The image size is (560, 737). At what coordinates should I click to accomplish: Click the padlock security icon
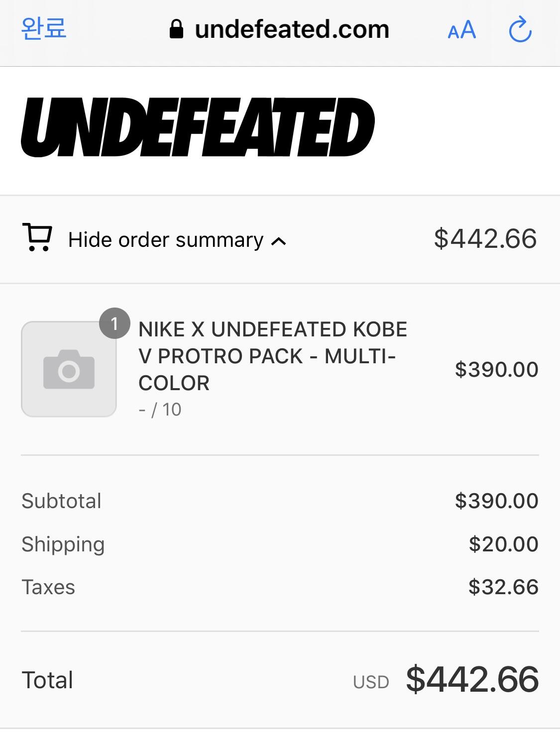point(176,29)
